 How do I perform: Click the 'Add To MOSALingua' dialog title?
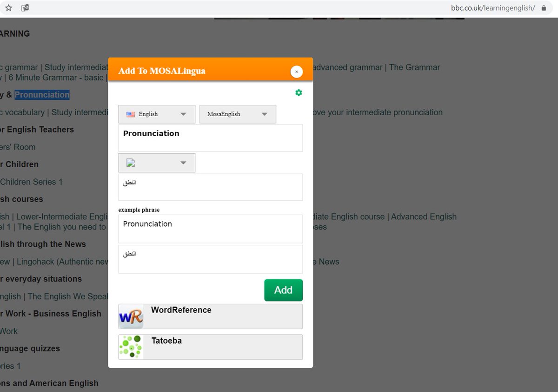162,71
